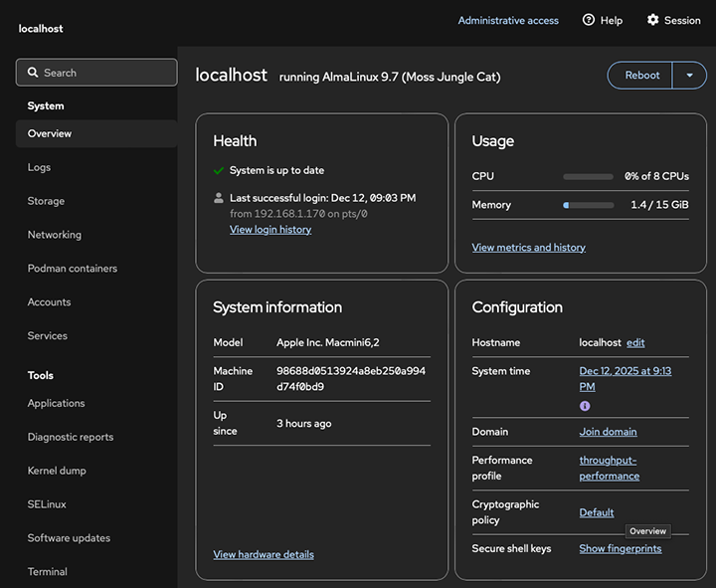This screenshot has height=588, width=716.
Task: Go to Podman containers page
Action: tap(73, 269)
